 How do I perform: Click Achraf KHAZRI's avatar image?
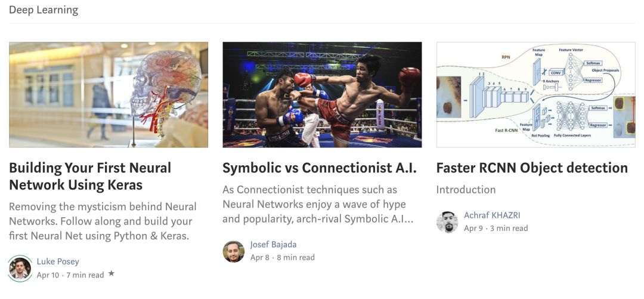pos(447,222)
